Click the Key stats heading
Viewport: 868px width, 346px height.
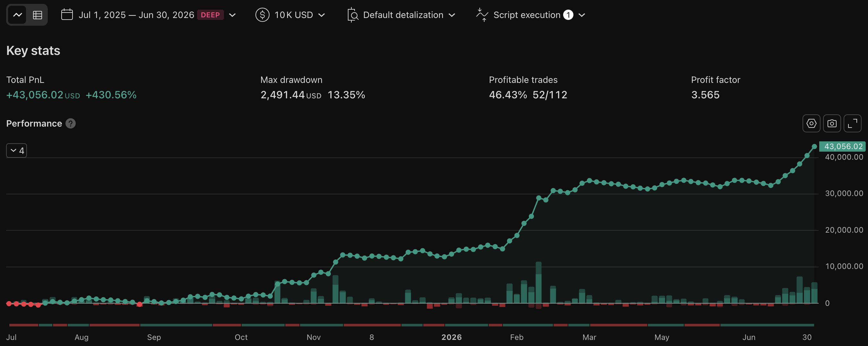tap(33, 50)
